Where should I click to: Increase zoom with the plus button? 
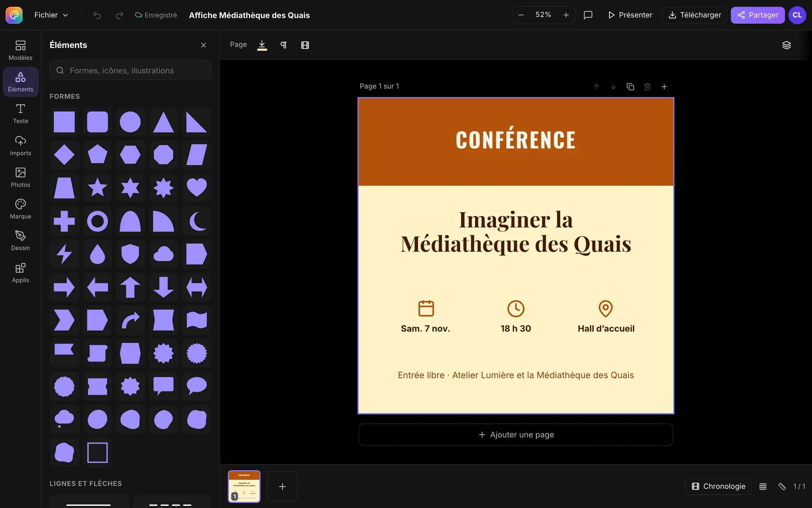566,15
